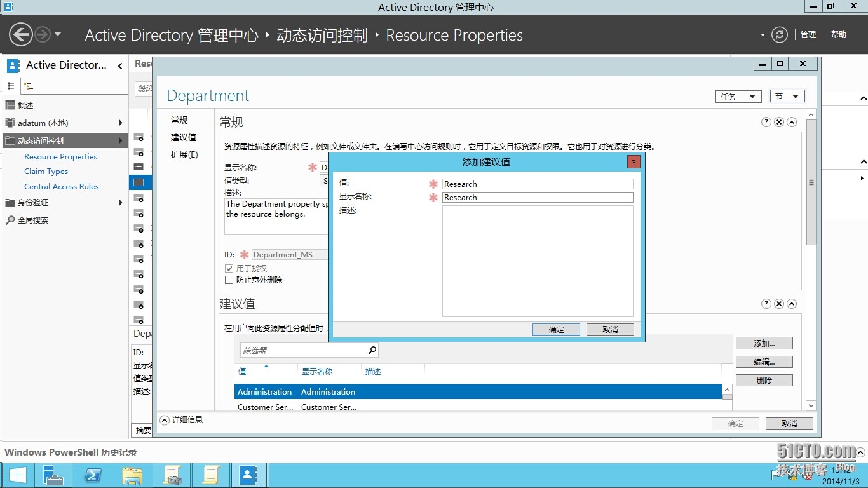Click the refresh icon in the title bar
The image size is (868, 488).
click(780, 35)
